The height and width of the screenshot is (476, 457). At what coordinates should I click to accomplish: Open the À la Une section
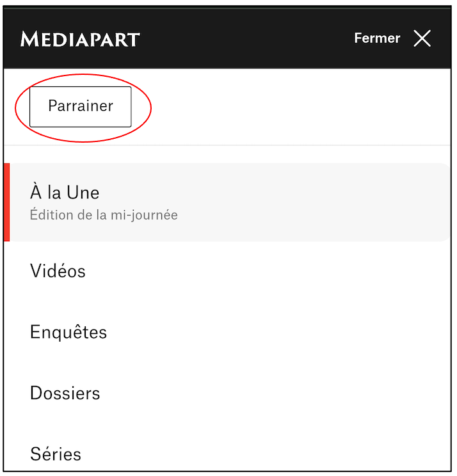pyautogui.click(x=65, y=193)
